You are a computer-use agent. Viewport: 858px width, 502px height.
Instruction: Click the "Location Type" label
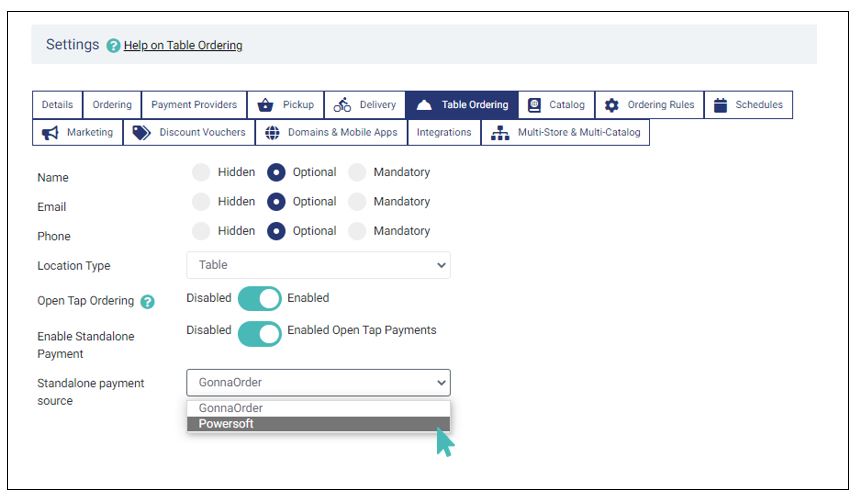pos(74,266)
